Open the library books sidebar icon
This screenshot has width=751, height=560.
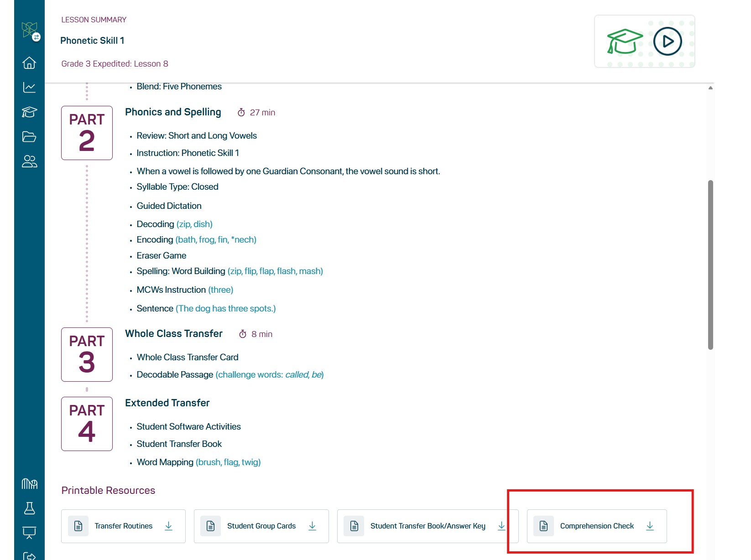click(x=29, y=484)
